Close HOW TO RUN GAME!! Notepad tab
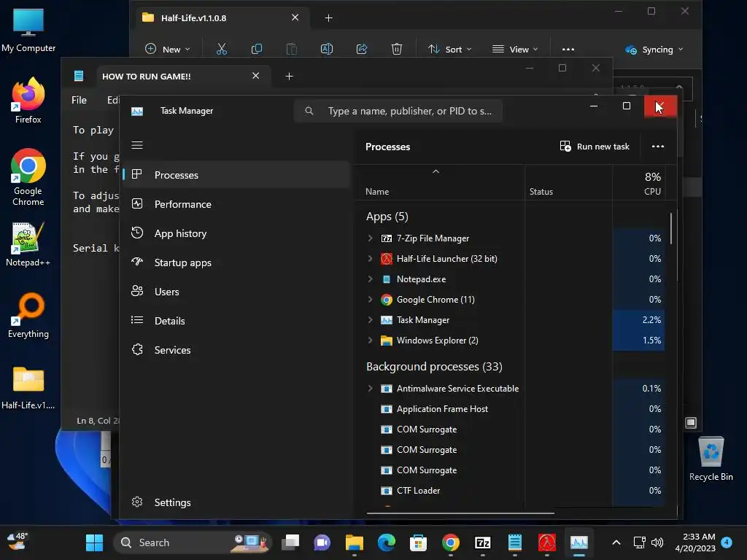This screenshot has height=560, width=747. [255, 76]
